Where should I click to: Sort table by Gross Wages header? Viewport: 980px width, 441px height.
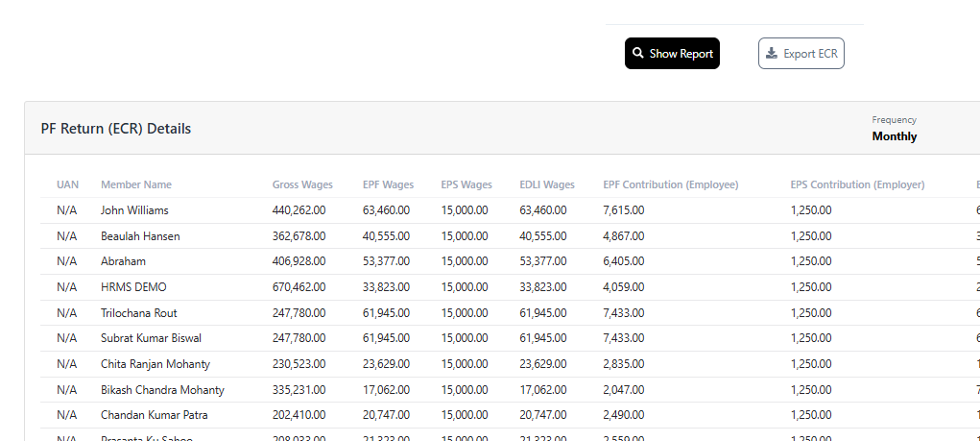(x=302, y=184)
